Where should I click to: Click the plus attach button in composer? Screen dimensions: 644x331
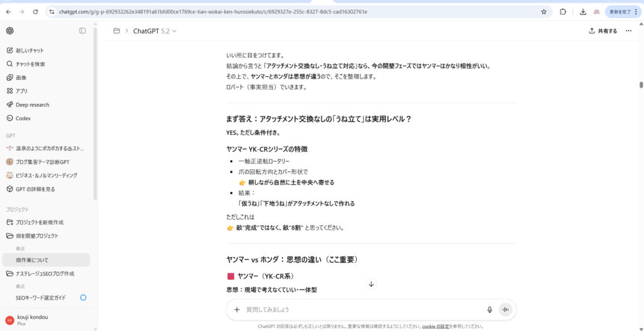[237, 310]
